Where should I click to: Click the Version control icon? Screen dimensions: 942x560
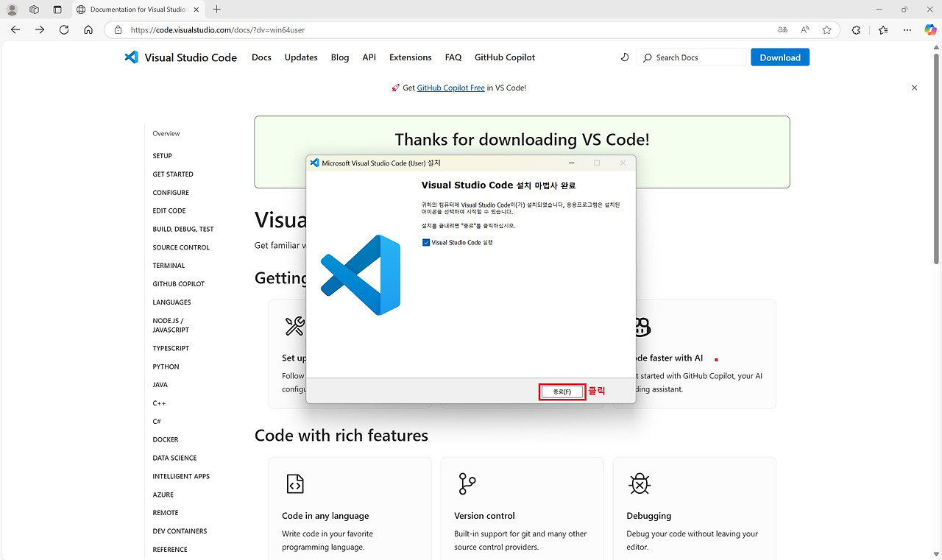coord(467,483)
